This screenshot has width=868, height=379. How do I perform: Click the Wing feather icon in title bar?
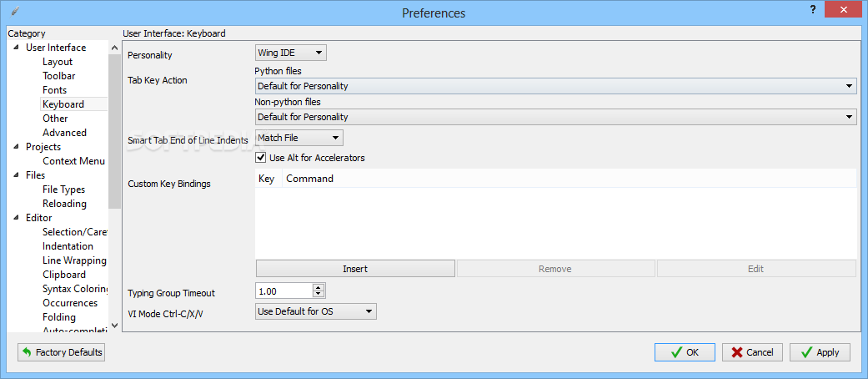pyautogui.click(x=15, y=11)
